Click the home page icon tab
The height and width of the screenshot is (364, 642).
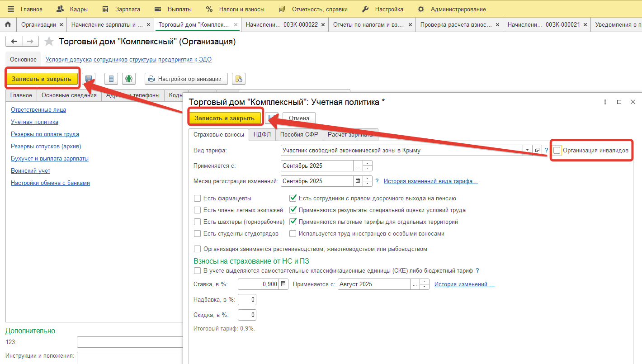click(8, 24)
